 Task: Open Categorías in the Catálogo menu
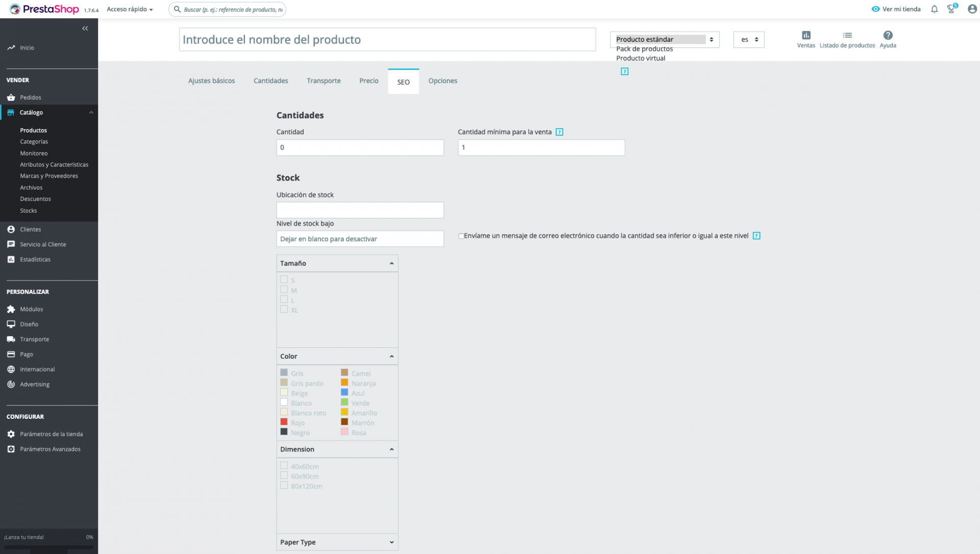tap(34, 142)
